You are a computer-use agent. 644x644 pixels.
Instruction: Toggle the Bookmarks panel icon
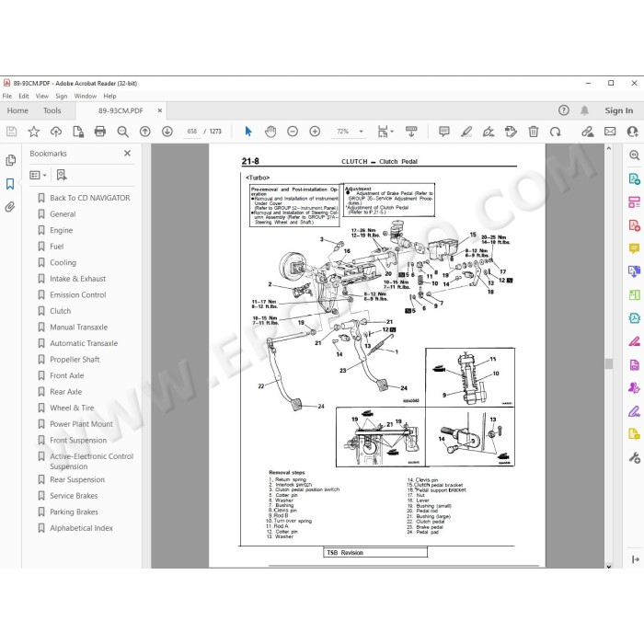tap(10, 184)
